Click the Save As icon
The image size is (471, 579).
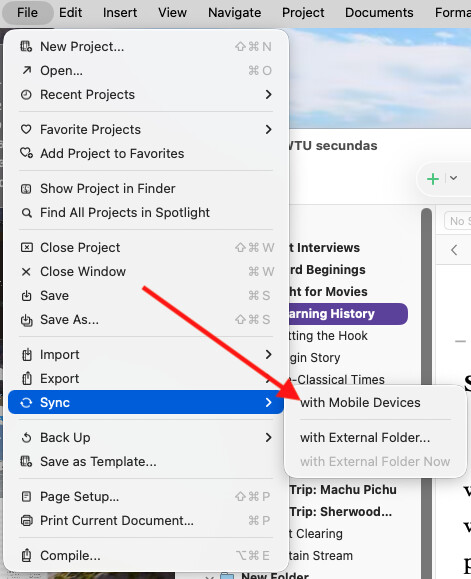coord(26,320)
